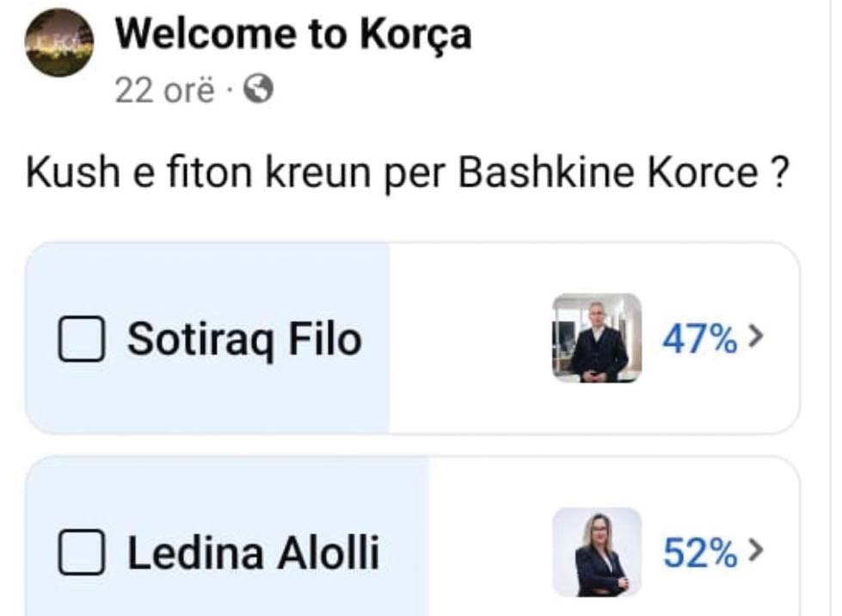The image size is (842, 616).
Task: Click the 52% vote percentage
Action: pyautogui.click(x=699, y=554)
